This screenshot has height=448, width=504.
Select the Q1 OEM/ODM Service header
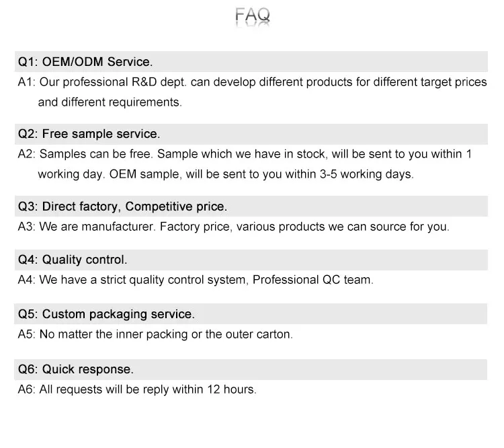pos(251,61)
